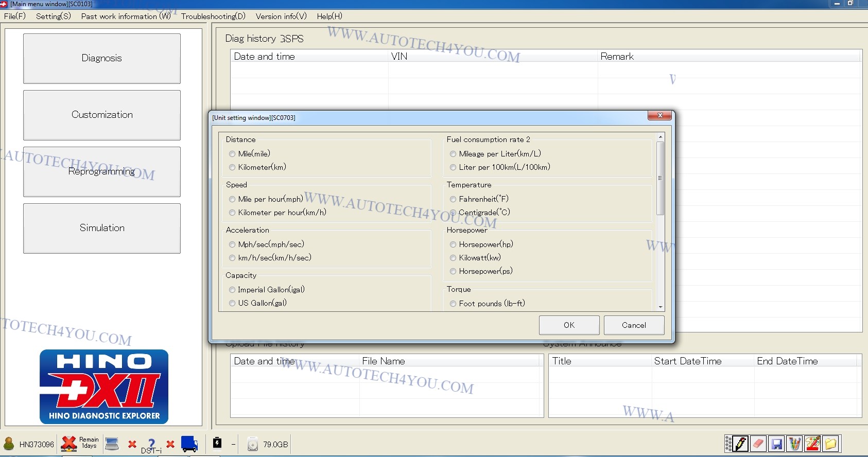This screenshot has width=868, height=457.
Task: Click the floppy disk save icon
Action: pyautogui.click(x=777, y=444)
